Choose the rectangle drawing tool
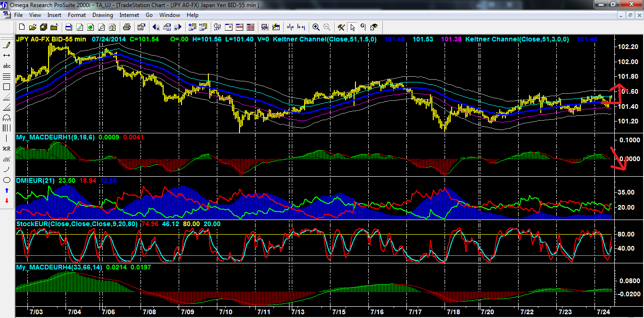Image resolution: width=644 pixels, height=318 pixels. (x=7, y=87)
